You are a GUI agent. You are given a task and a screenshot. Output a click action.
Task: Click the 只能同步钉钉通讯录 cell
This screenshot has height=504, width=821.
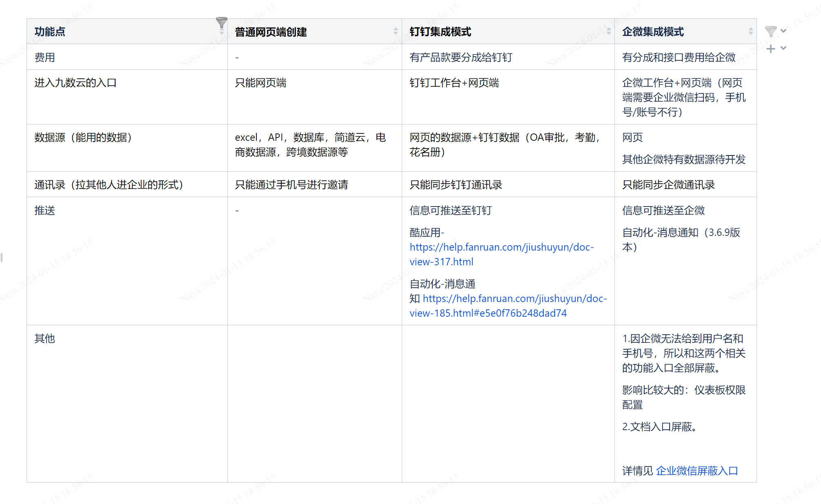click(456, 184)
